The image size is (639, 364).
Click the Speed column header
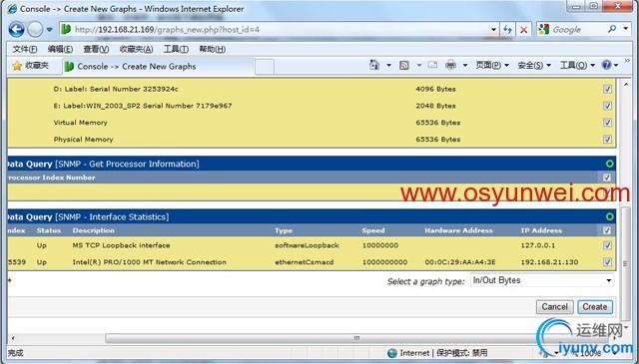[x=373, y=230]
